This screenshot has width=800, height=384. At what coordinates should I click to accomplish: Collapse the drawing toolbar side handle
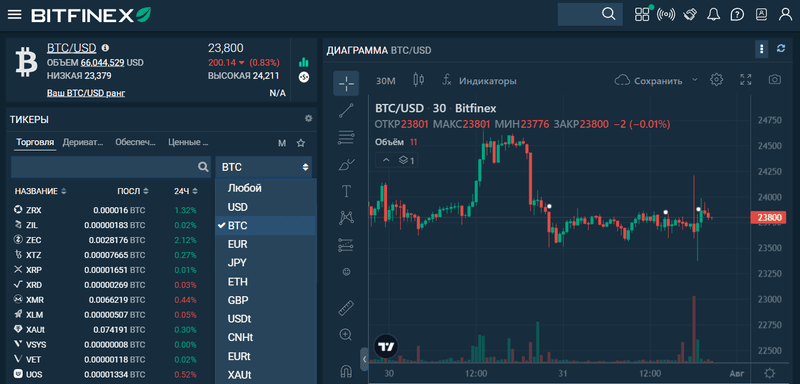click(364, 360)
